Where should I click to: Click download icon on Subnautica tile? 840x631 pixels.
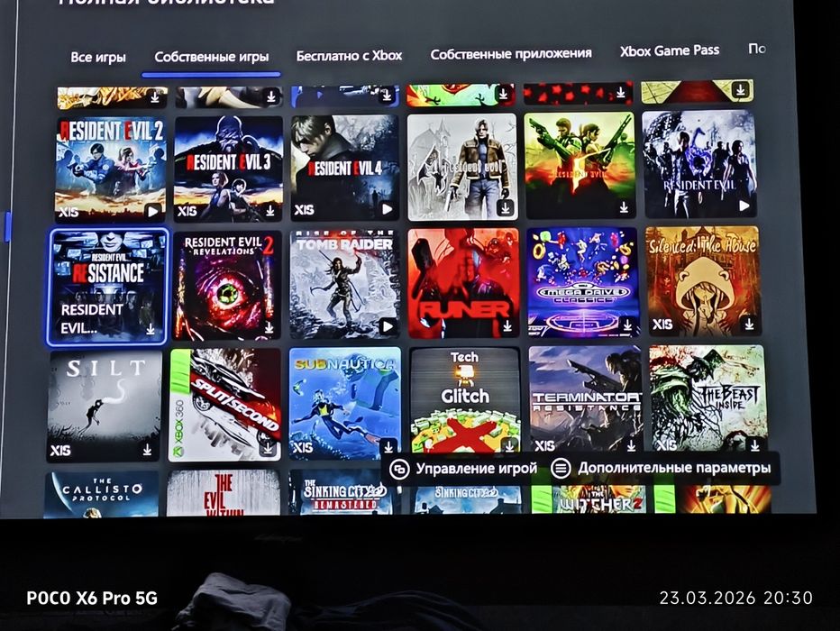click(x=388, y=446)
